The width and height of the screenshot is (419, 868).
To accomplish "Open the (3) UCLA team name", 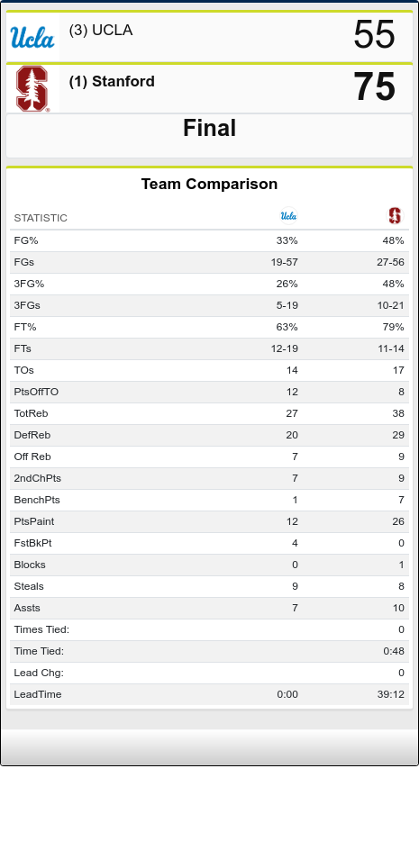I will (101, 31).
